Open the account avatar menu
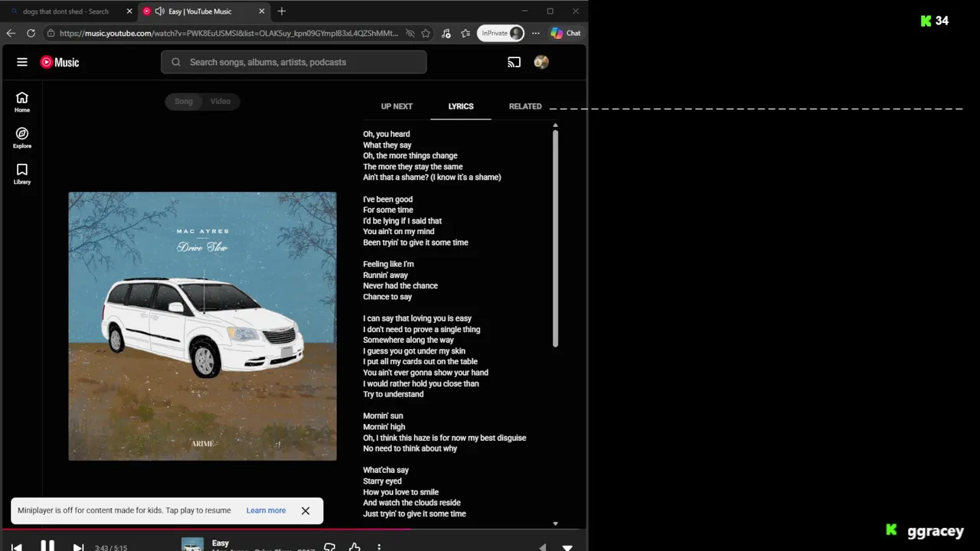The width and height of the screenshot is (980, 551). coord(541,62)
